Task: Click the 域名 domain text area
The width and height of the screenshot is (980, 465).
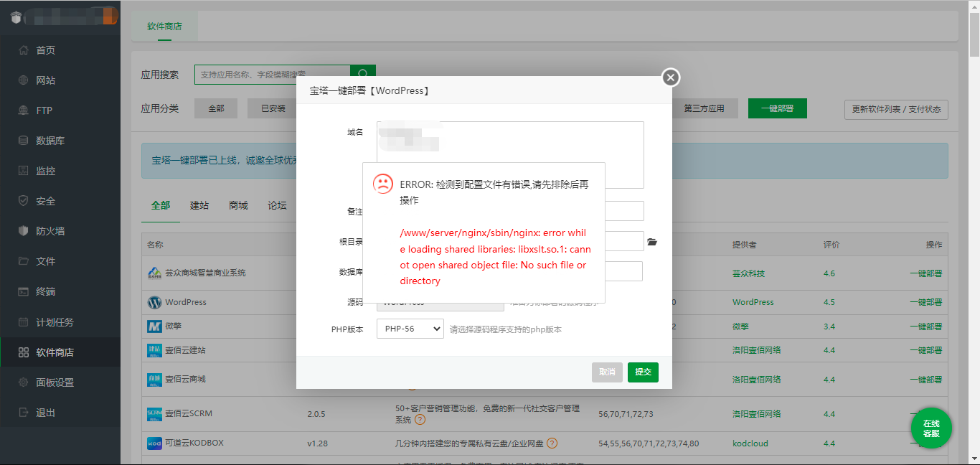Action: pos(510,155)
